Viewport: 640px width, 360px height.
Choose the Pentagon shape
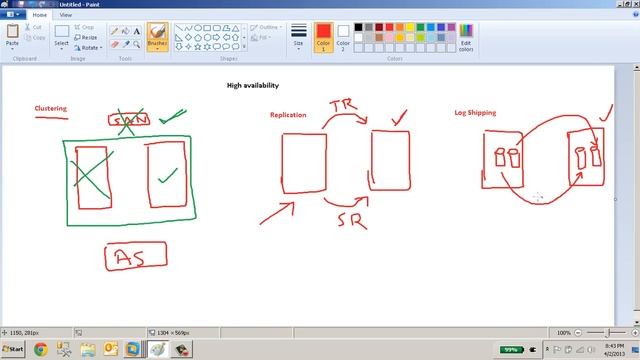pos(198,38)
